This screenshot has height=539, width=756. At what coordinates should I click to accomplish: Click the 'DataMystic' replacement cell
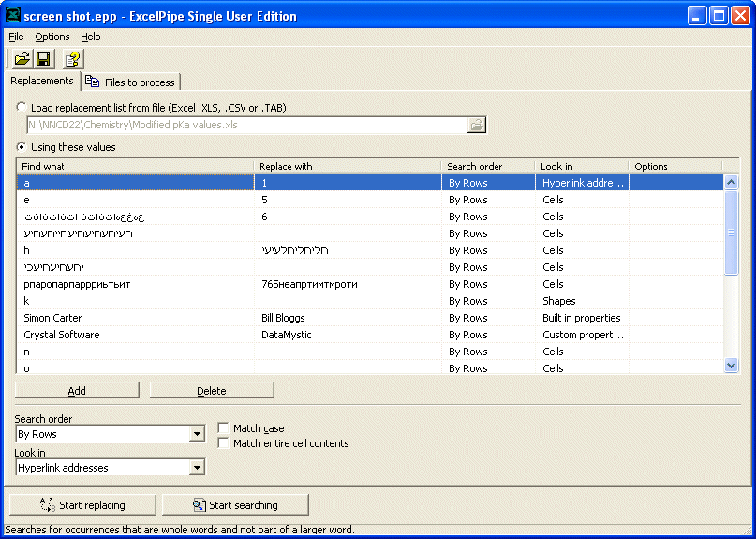[348, 335]
